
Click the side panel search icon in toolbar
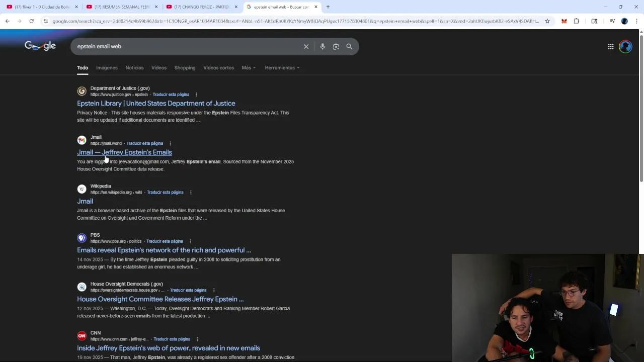pyautogui.click(x=594, y=21)
